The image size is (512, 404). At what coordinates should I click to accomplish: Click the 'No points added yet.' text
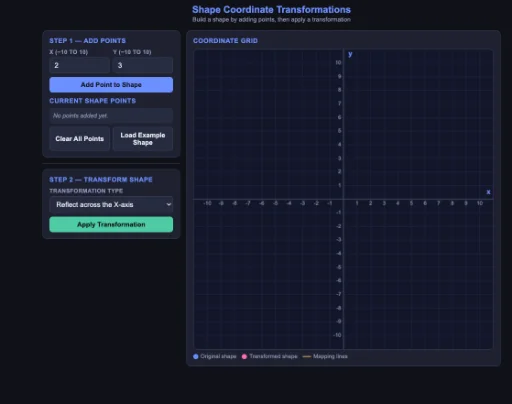(x=80, y=116)
